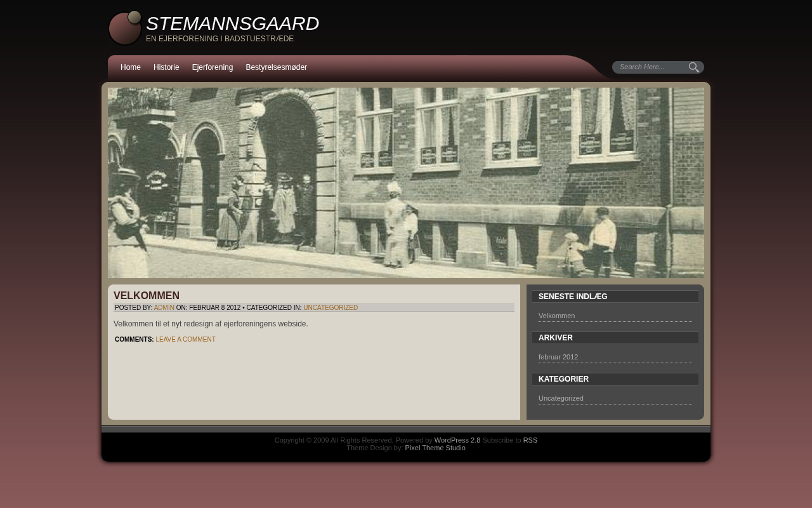The height and width of the screenshot is (508, 812).
Task: Go to the Home menu item
Action: click(131, 67)
